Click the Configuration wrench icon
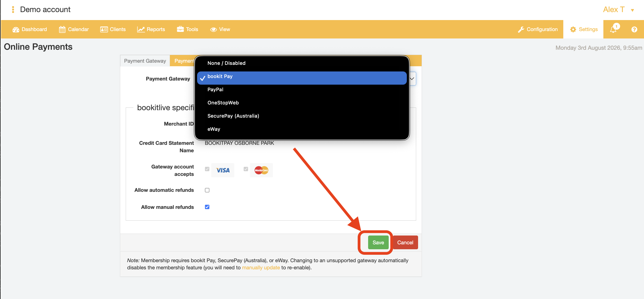The height and width of the screenshot is (299, 644). pos(521,29)
